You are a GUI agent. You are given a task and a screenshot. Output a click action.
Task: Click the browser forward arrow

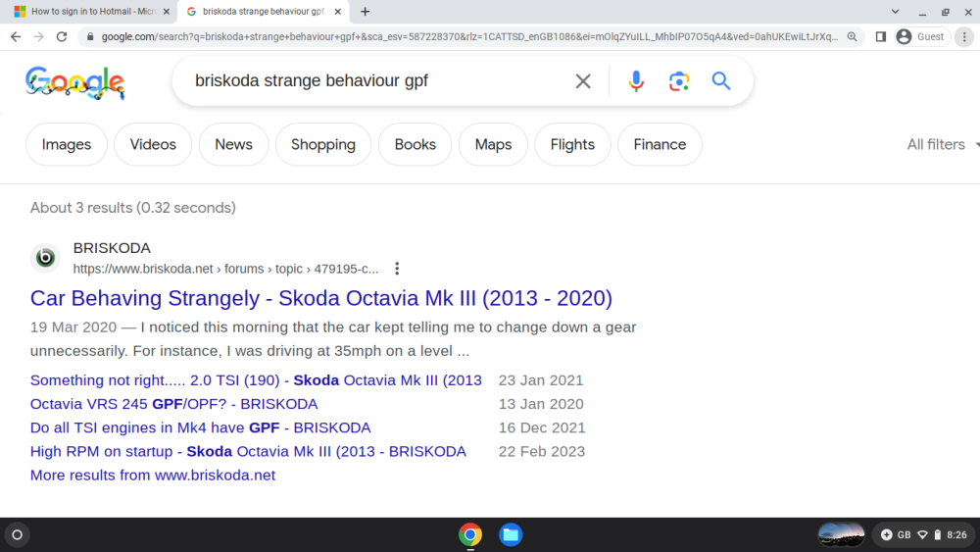(39, 37)
